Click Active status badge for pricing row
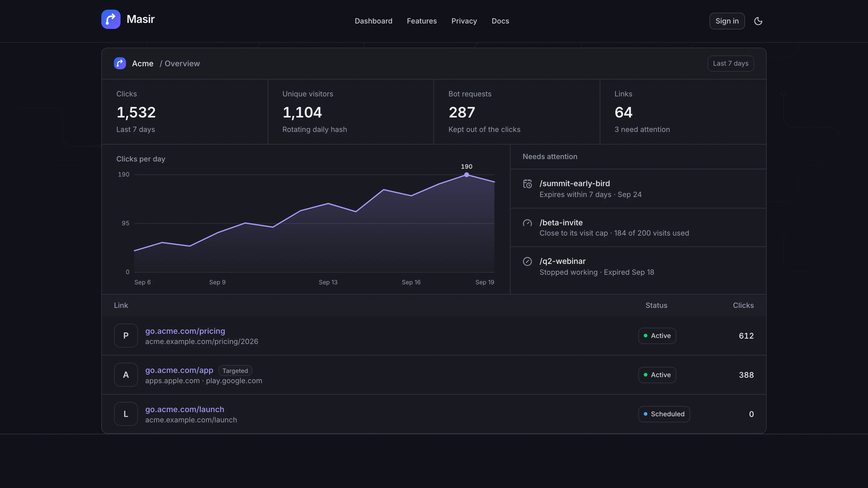This screenshot has height=488, width=868. [657, 336]
